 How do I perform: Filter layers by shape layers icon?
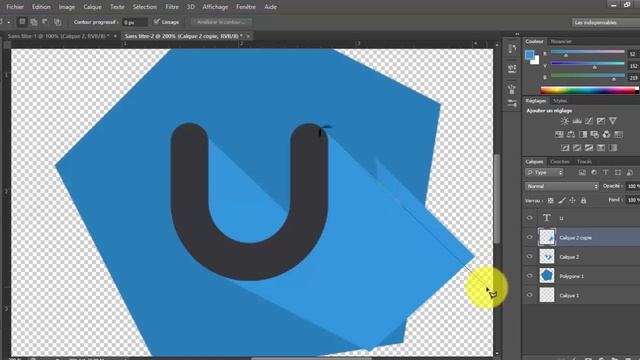coord(618,173)
